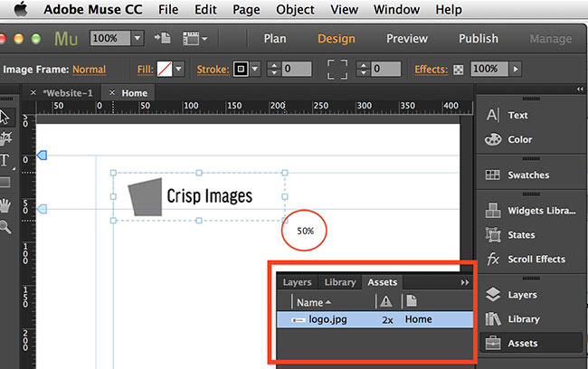Click the Stroke color swatch
The width and height of the screenshot is (588, 369).
point(241,69)
